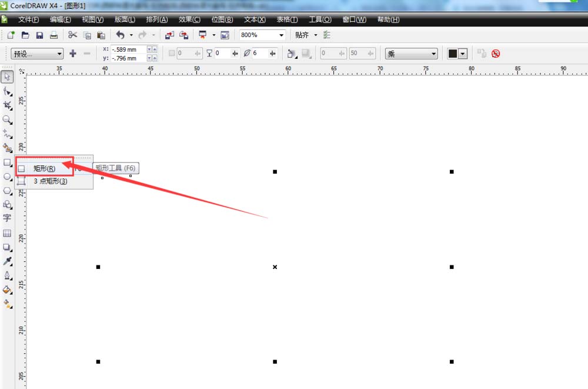Viewport: 588px width, 389px height.
Task: Select the Zoom magnifier tool
Action: [7, 119]
